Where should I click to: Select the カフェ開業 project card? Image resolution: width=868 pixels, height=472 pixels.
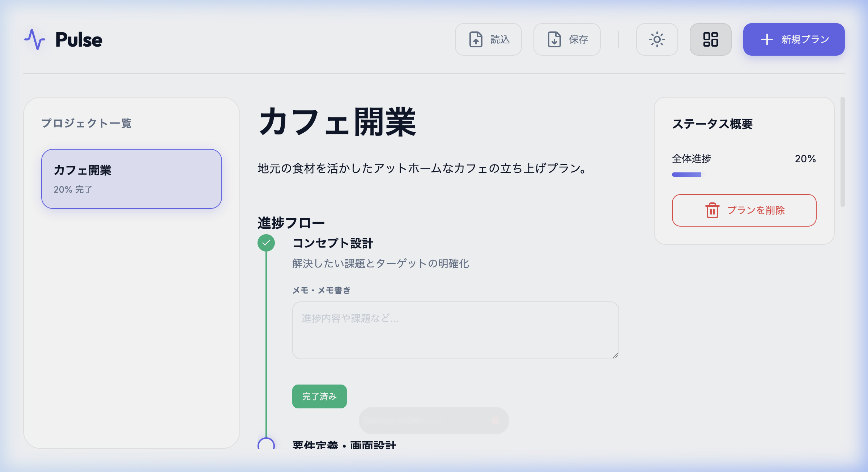click(x=132, y=179)
